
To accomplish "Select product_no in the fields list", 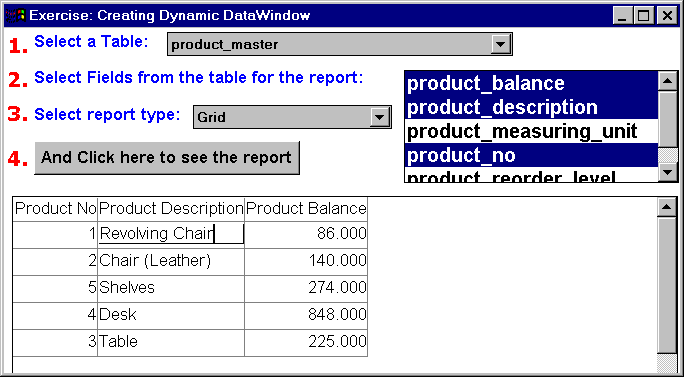I will click(x=531, y=155).
